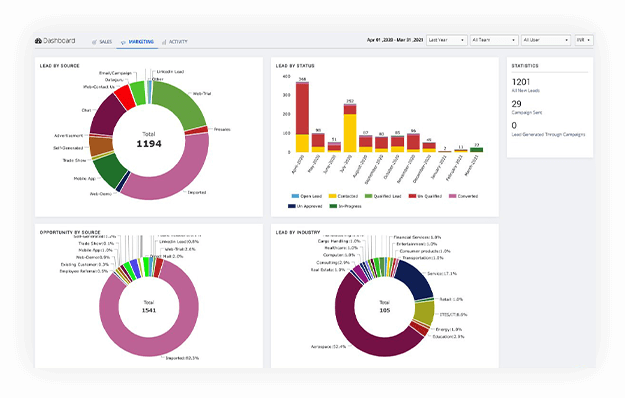Screen dimensions: 625x398
Task: Toggle the Open Lead legend entry
Action: tap(307, 196)
